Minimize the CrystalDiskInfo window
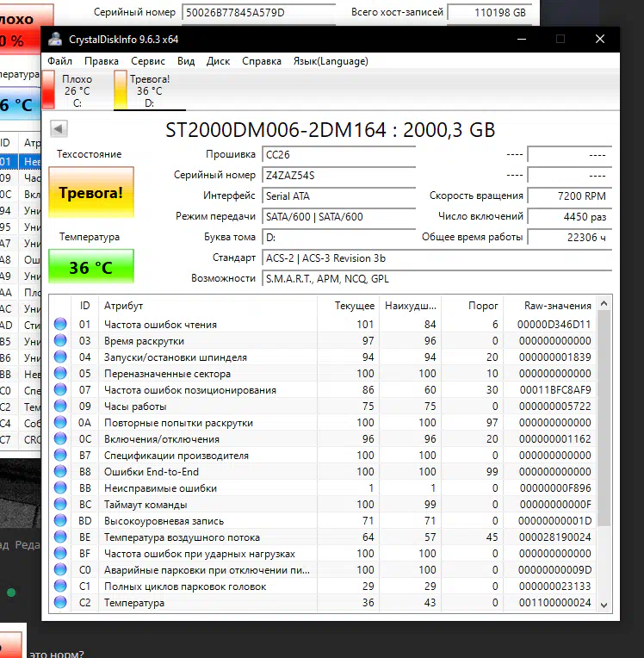 pos(522,39)
